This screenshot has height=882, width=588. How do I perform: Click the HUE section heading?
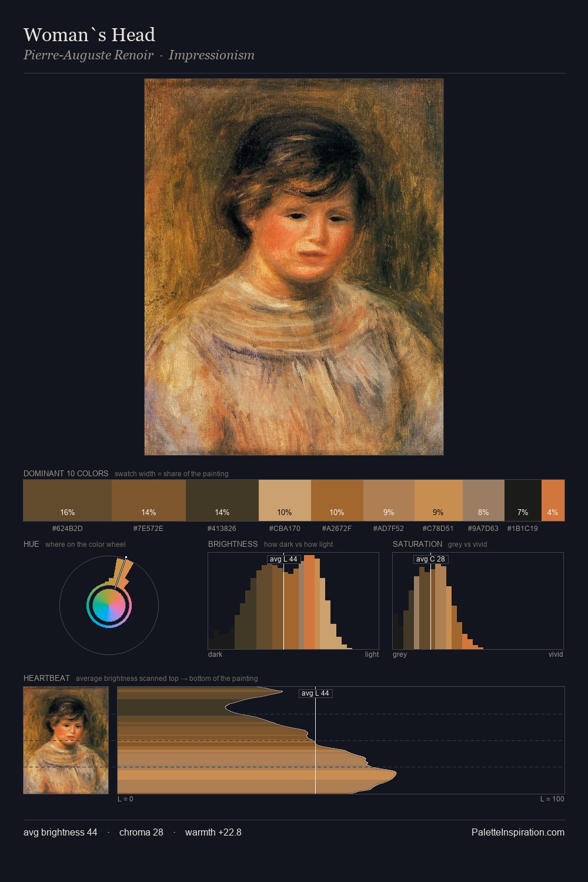pos(31,544)
